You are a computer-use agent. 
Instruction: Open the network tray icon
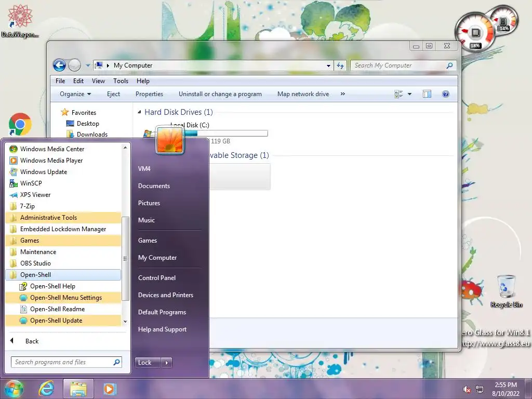click(480, 389)
